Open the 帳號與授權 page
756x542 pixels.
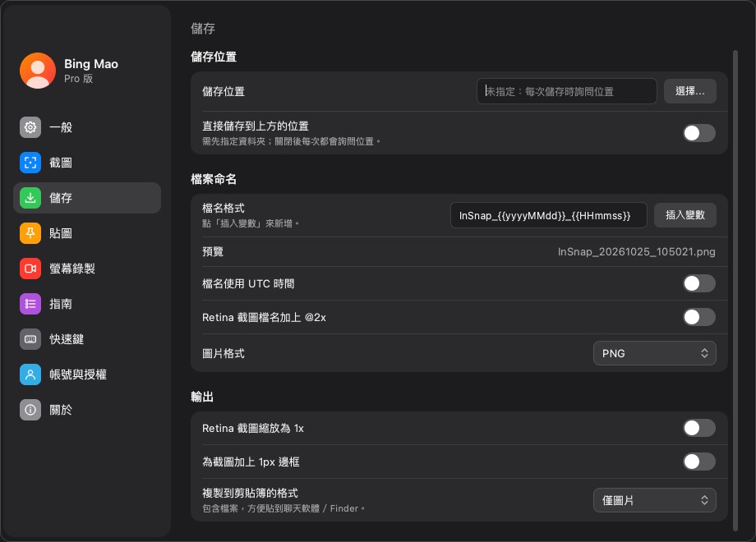pyautogui.click(x=87, y=374)
